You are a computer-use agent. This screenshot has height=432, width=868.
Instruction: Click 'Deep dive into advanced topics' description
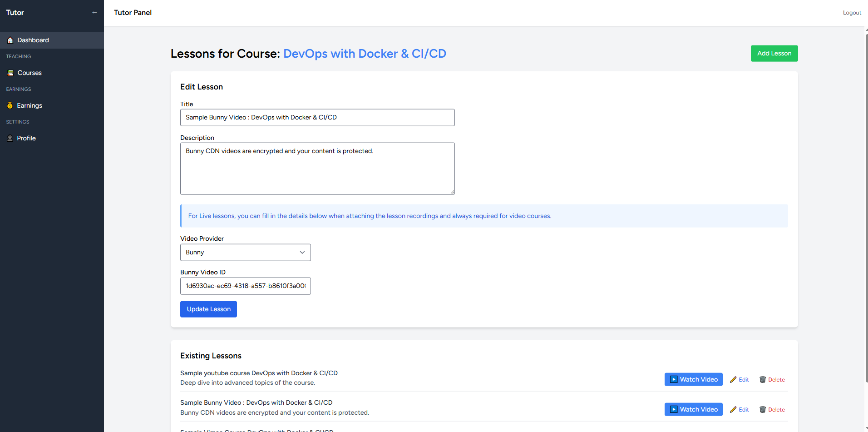[x=247, y=383]
